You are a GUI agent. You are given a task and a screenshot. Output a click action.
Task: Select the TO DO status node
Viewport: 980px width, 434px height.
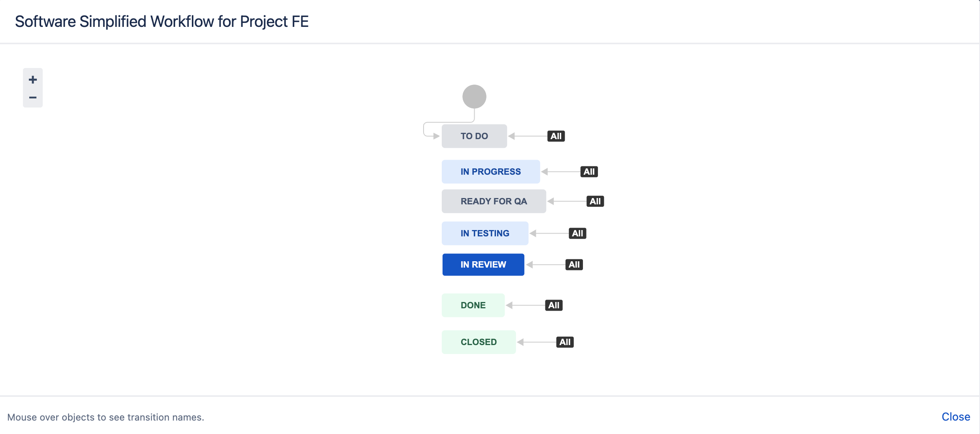[x=474, y=136]
